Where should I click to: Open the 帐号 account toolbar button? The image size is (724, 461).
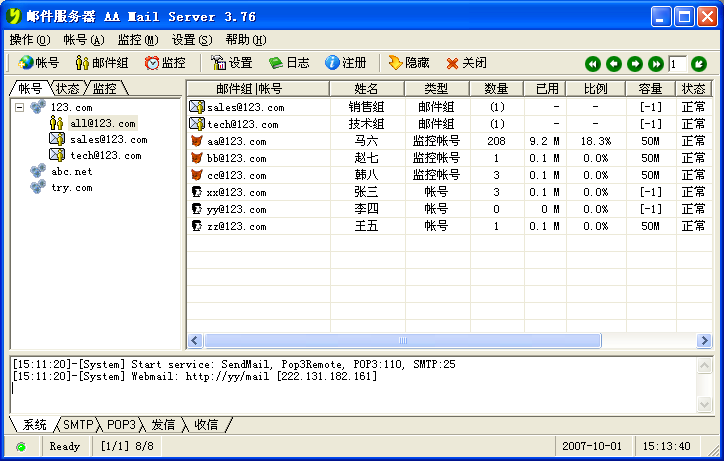click(x=39, y=63)
